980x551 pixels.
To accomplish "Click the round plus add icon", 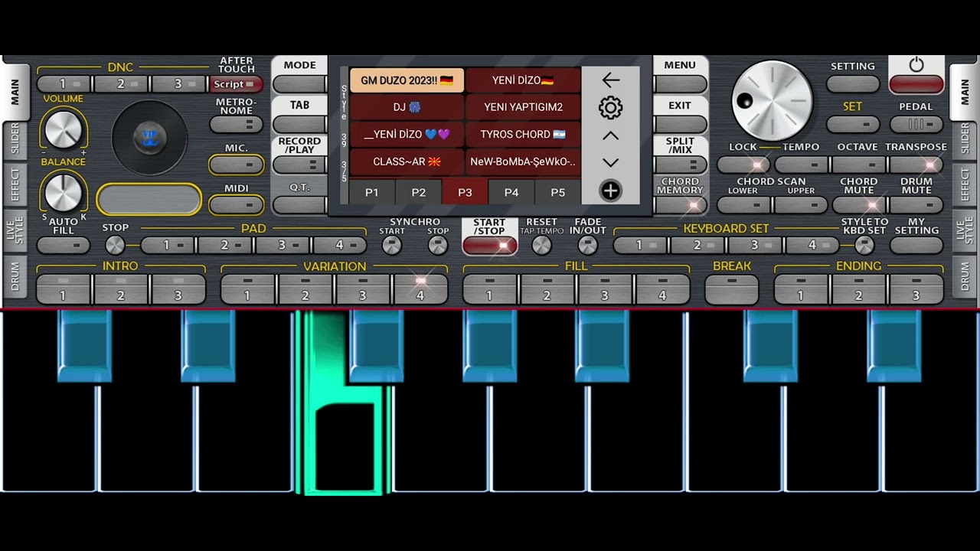I will 610,191.
